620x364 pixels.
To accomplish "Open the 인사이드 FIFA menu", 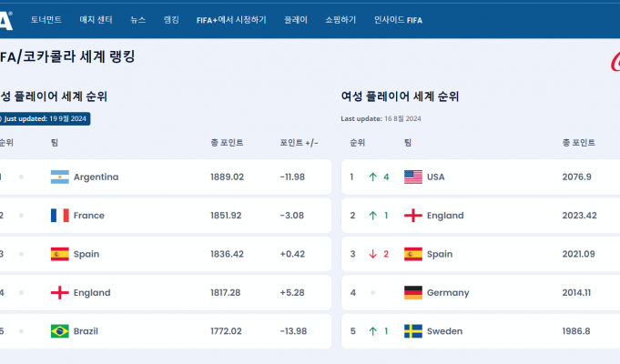I will click(x=398, y=19).
